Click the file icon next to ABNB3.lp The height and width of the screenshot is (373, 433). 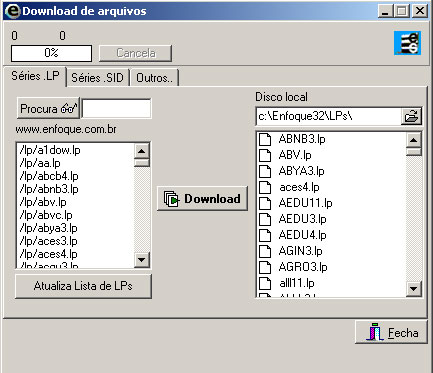click(x=265, y=139)
